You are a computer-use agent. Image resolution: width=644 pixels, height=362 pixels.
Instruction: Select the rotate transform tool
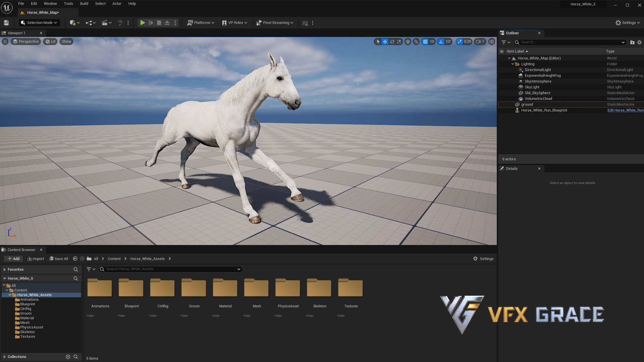tap(392, 42)
